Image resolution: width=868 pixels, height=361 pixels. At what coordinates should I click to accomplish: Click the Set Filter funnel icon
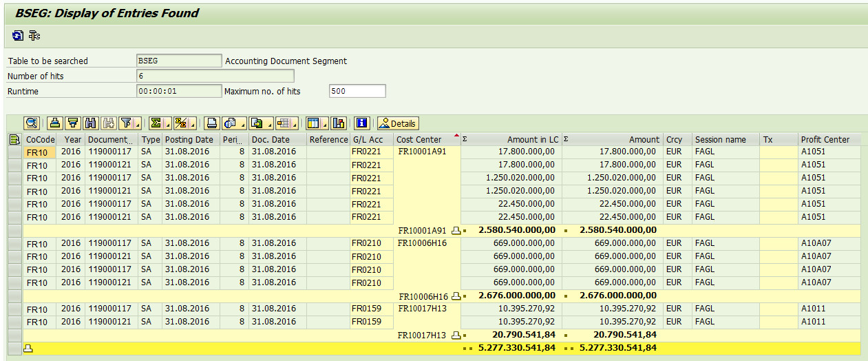pos(126,123)
